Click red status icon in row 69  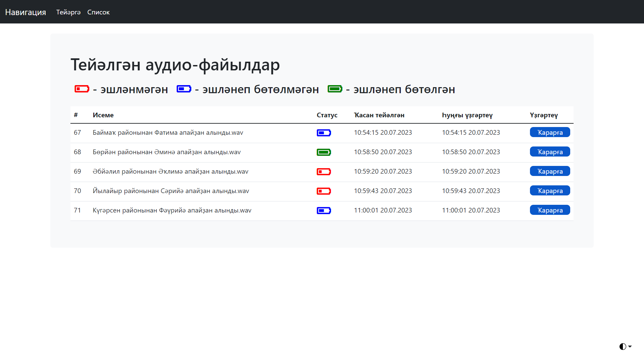pyautogui.click(x=324, y=172)
